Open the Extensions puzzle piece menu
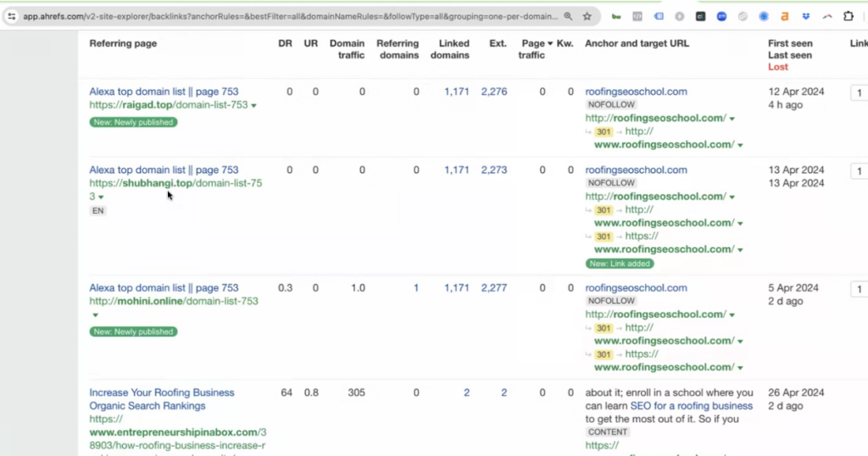 coord(849,17)
